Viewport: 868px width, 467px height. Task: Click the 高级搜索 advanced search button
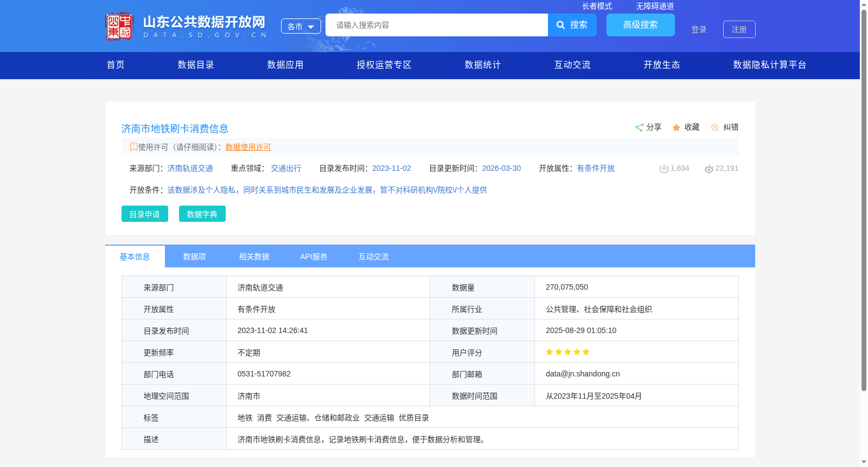click(x=641, y=25)
